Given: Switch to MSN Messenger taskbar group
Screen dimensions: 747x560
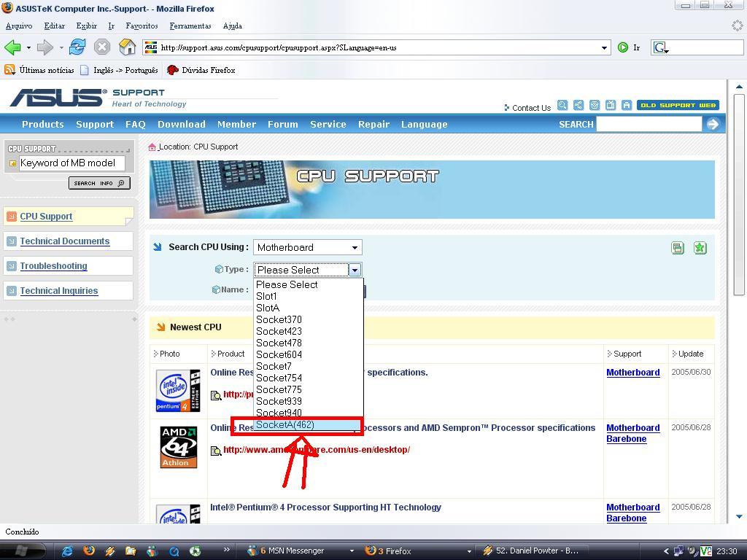Looking at the screenshot, I should (301, 551).
